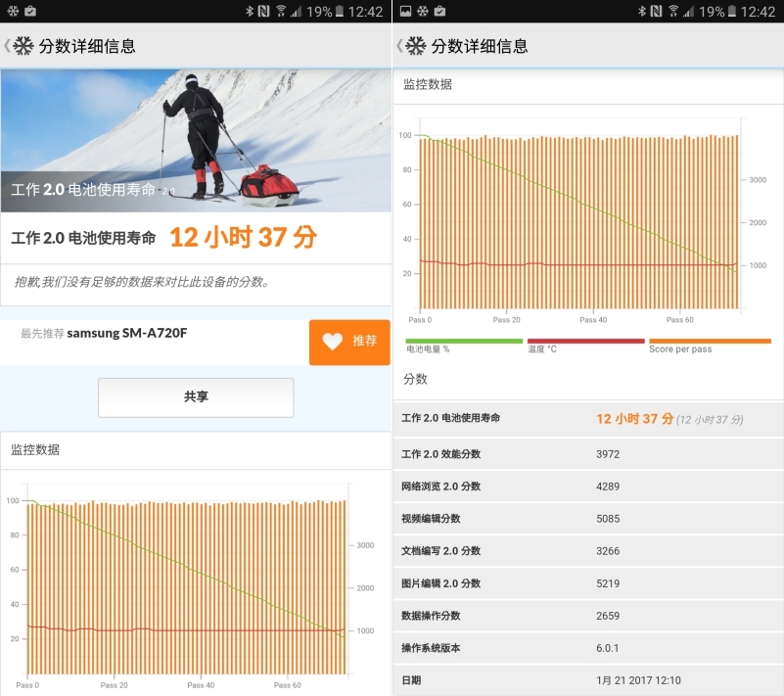Screen dimensions: 784x696
Task: Select the 工作 2.0 电池使用寿命 score row
Action: (588, 419)
